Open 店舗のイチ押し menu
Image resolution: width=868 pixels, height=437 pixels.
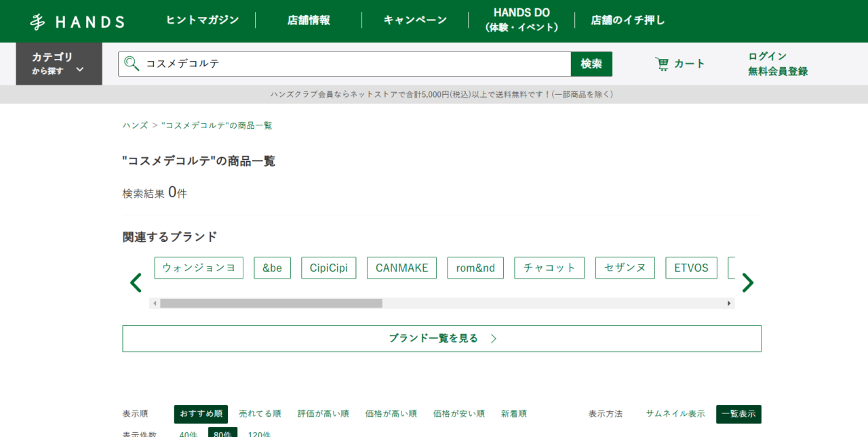pyautogui.click(x=628, y=20)
